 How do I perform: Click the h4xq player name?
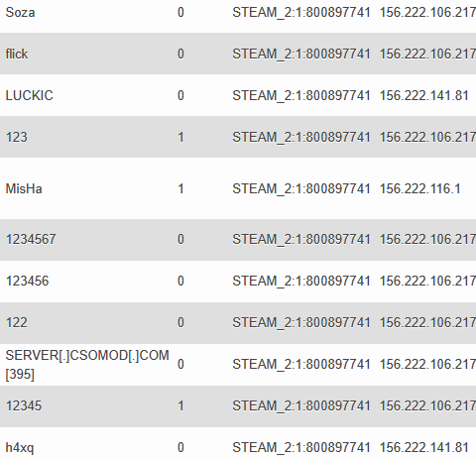tap(20, 448)
